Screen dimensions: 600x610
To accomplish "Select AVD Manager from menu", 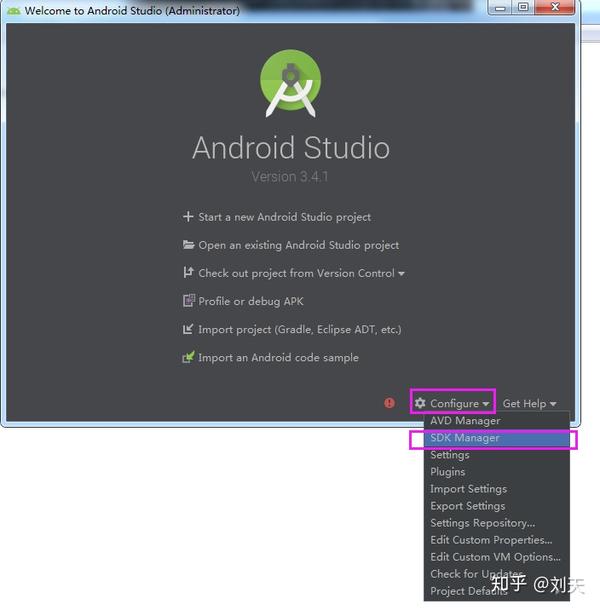I will tap(496, 421).
